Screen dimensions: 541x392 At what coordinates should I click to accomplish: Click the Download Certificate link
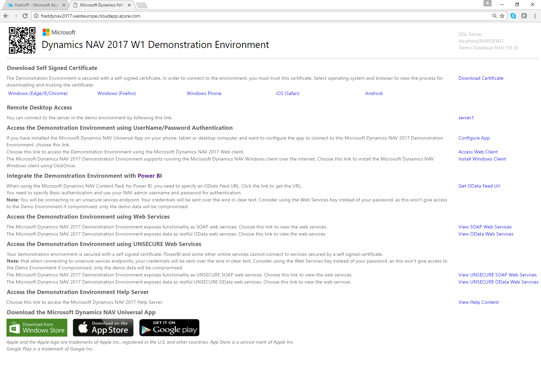[481, 78]
